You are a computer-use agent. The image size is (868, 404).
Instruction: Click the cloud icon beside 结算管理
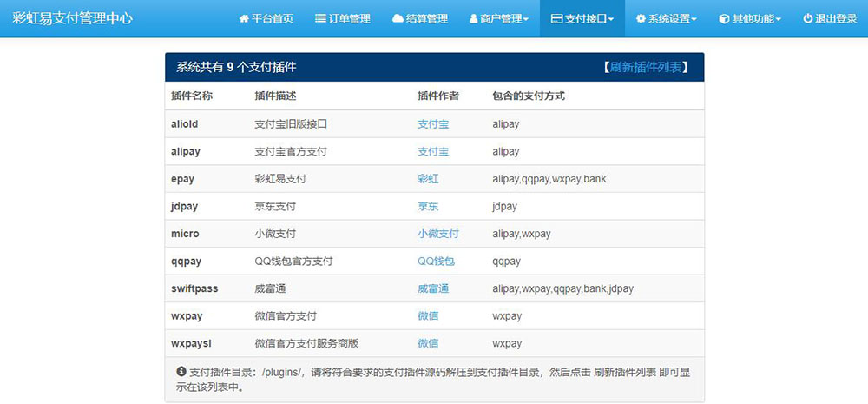tap(398, 19)
